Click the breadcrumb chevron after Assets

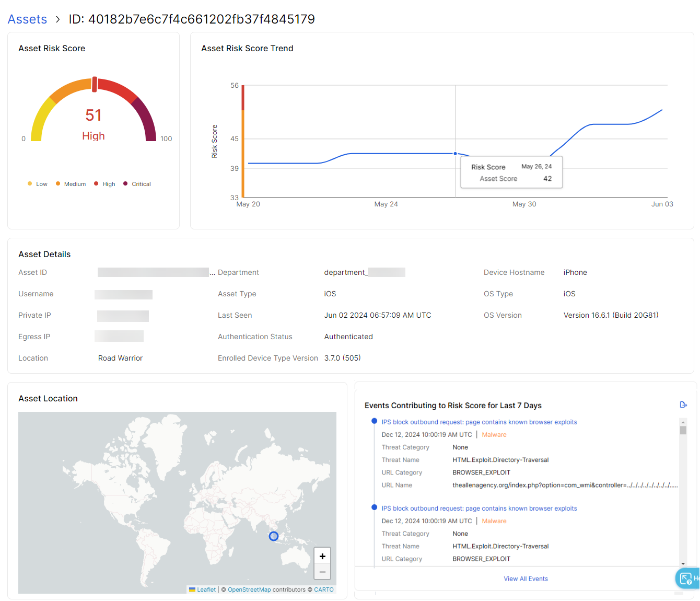coord(58,19)
